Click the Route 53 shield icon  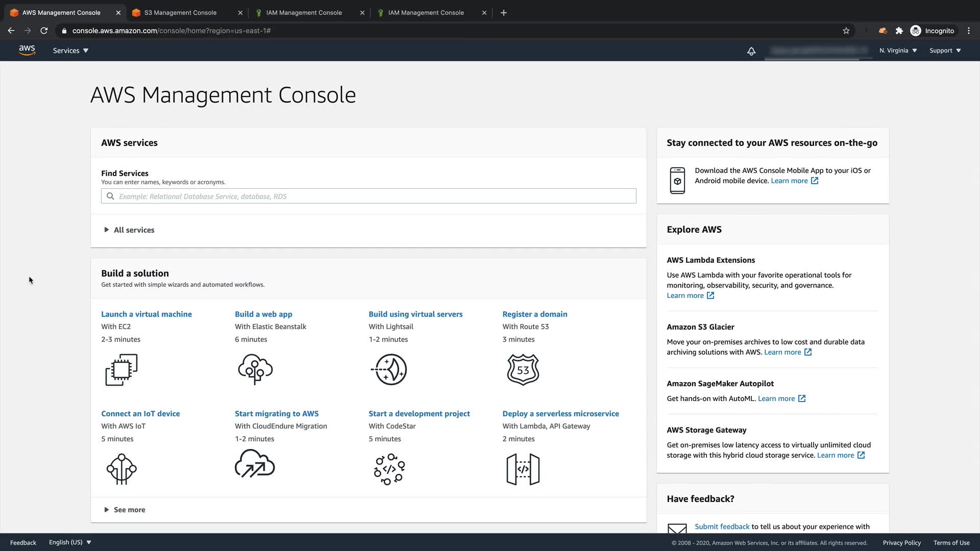pyautogui.click(x=523, y=369)
